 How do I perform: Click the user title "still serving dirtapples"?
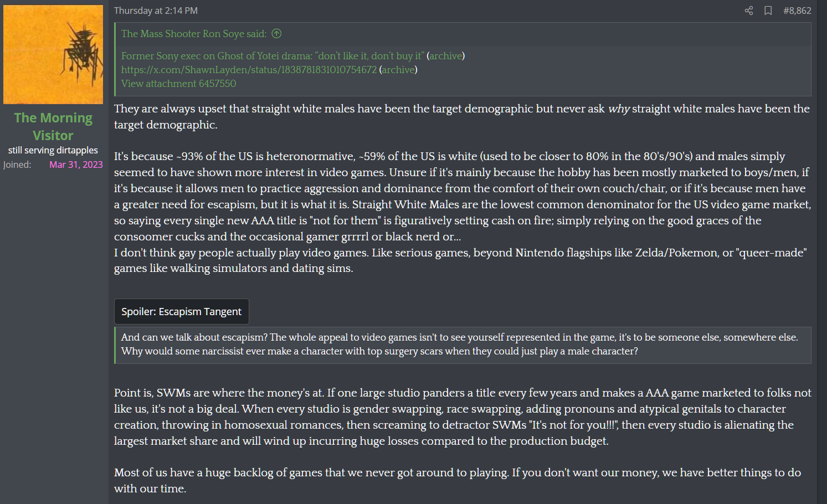click(x=53, y=150)
